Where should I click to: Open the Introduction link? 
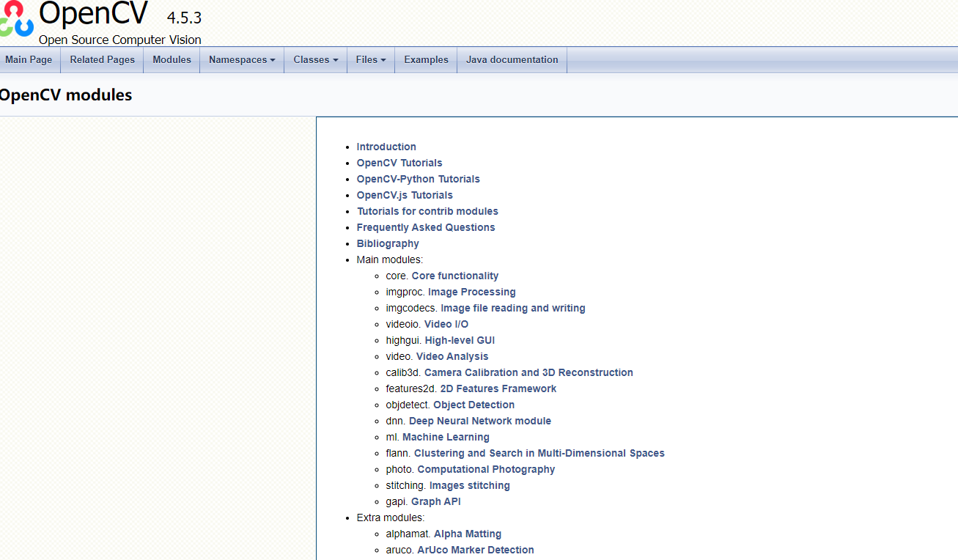[x=386, y=147]
